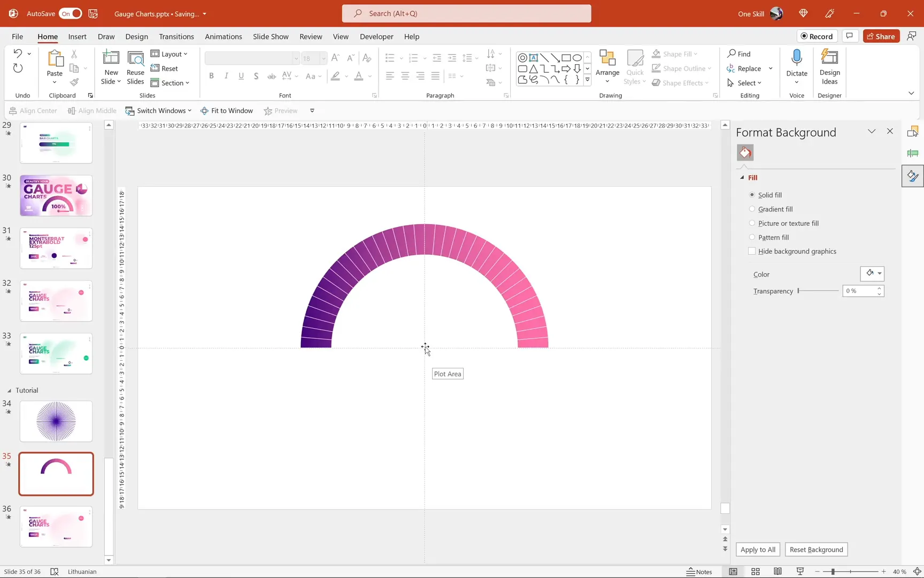Open the Arrange tool
924x578 pixels.
pos(607,66)
